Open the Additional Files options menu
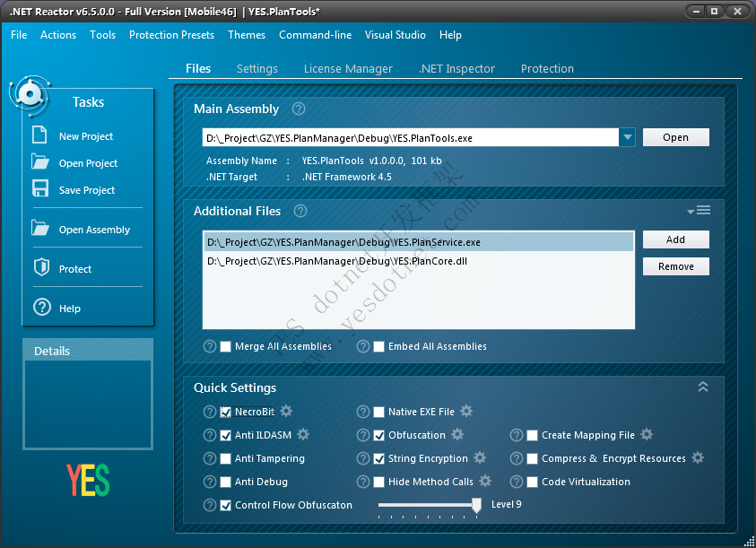 pos(700,210)
